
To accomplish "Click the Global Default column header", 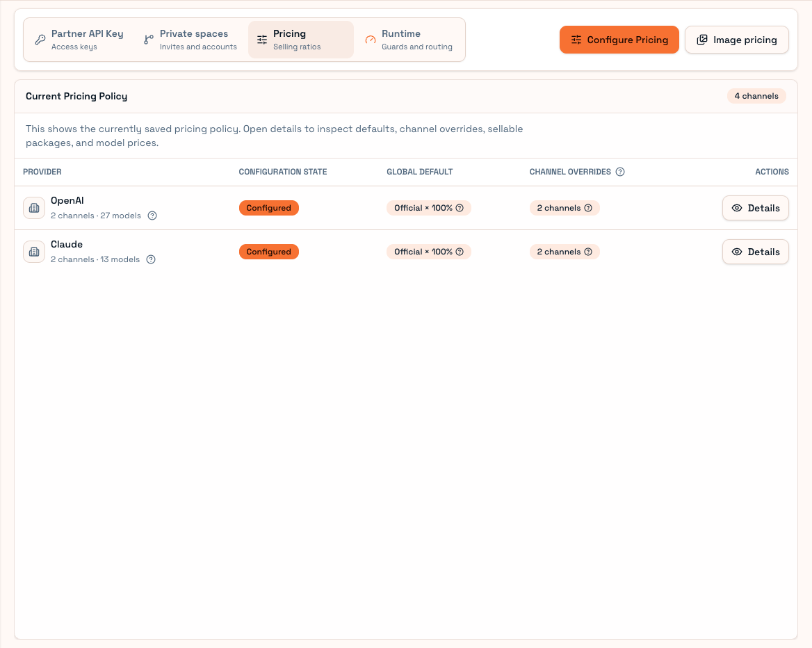I will click(420, 172).
